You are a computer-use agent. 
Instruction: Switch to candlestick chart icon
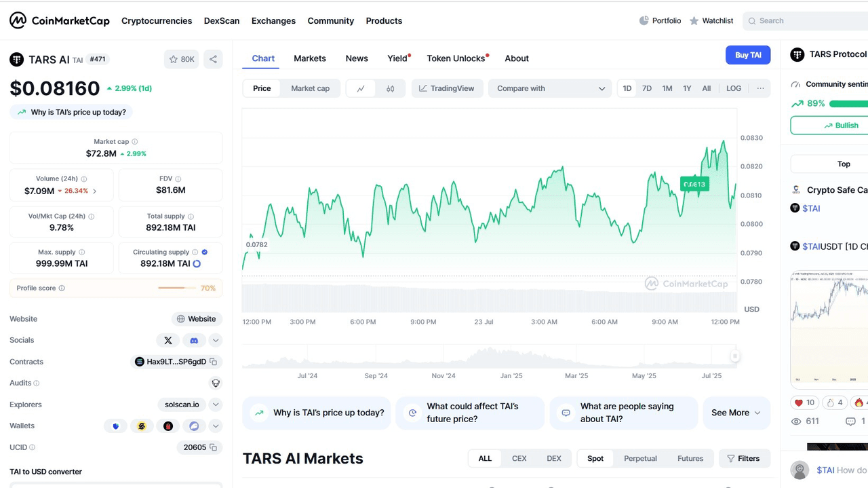(x=390, y=88)
